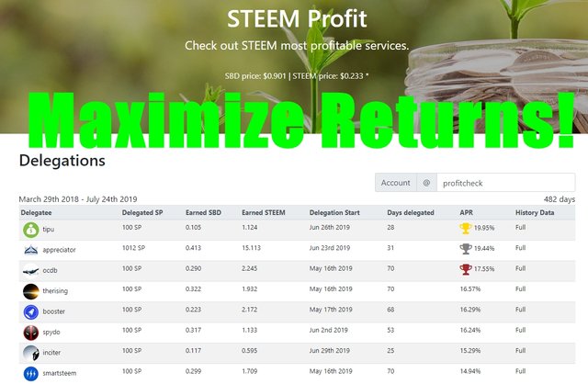Sort by the History Data column header
Image resolution: width=588 pixels, height=384 pixels.
point(535,212)
